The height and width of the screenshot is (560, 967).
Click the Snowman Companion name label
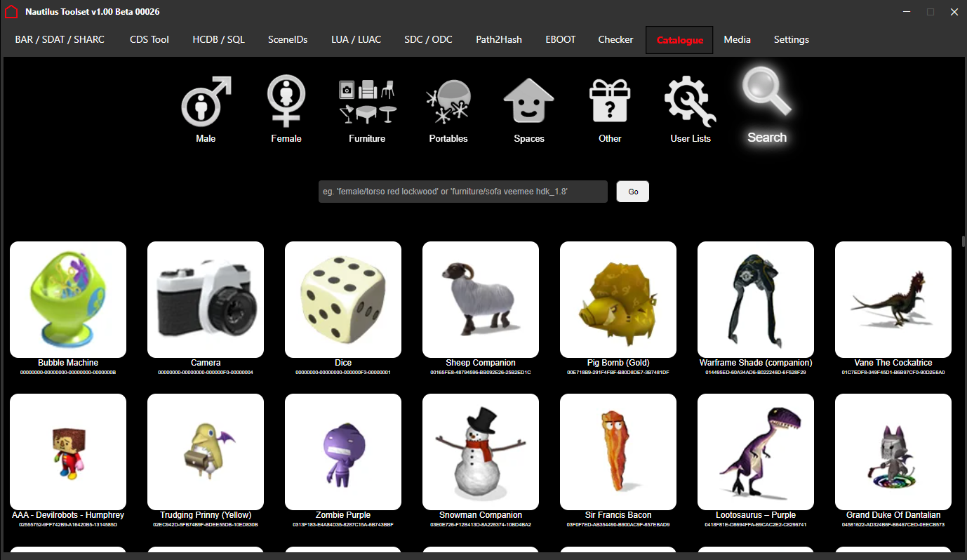click(x=481, y=515)
